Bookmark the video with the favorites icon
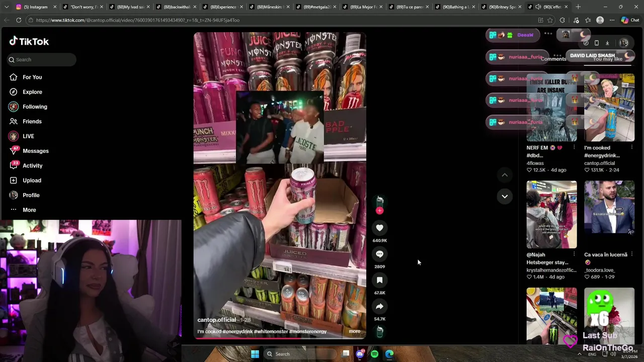 379,280
